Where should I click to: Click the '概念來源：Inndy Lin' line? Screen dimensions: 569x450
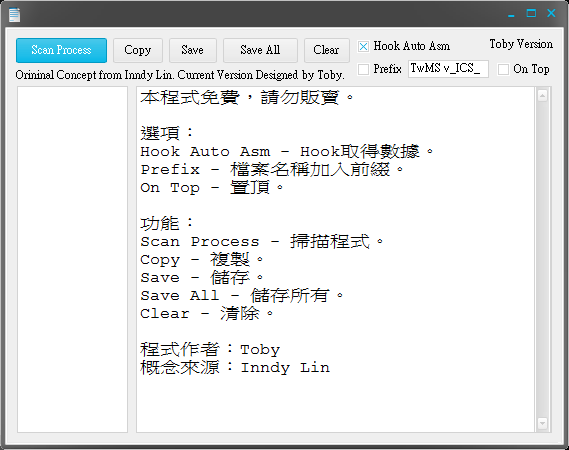tap(235, 368)
